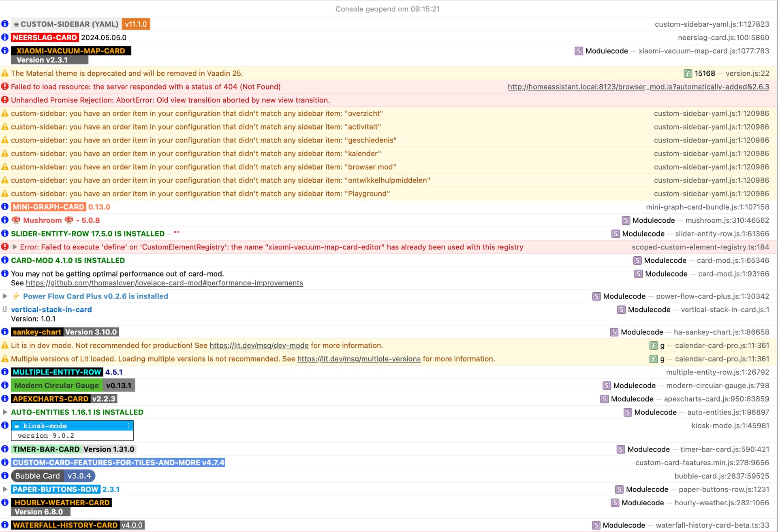
Task: Click the warning triangle on the Vaadin deprecation message
Action: coord(5,73)
